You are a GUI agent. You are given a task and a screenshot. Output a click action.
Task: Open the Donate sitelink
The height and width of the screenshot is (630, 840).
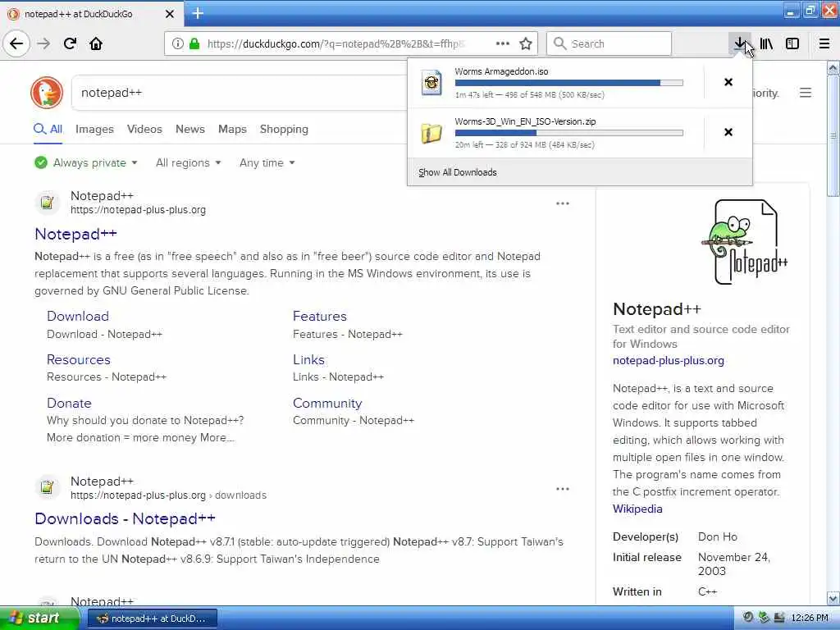69,403
